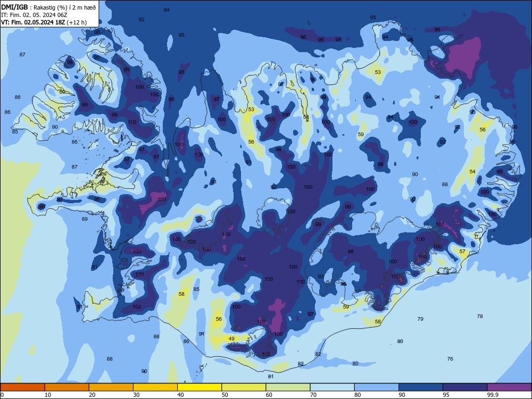Screen dimensions: 532x399
Task: Click the initial time 'IT: Fim. 02. 05. 2024 06Z'
Action: point(34,15)
